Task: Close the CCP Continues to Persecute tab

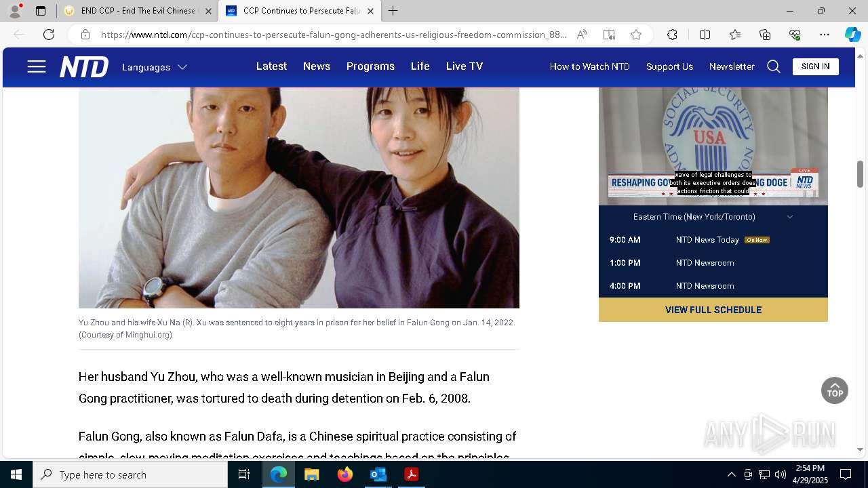Action: [x=370, y=11]
